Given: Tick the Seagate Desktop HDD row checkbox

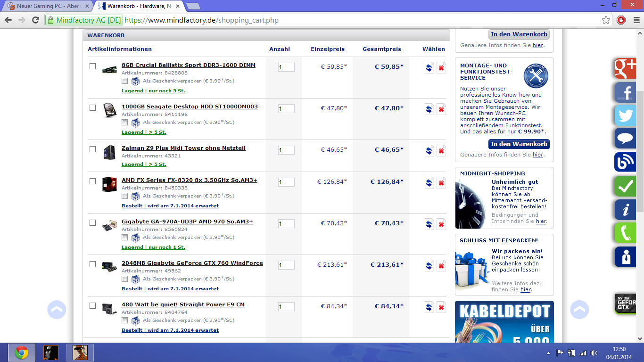Looking at the screenshot, I should (x=93, y=107).
